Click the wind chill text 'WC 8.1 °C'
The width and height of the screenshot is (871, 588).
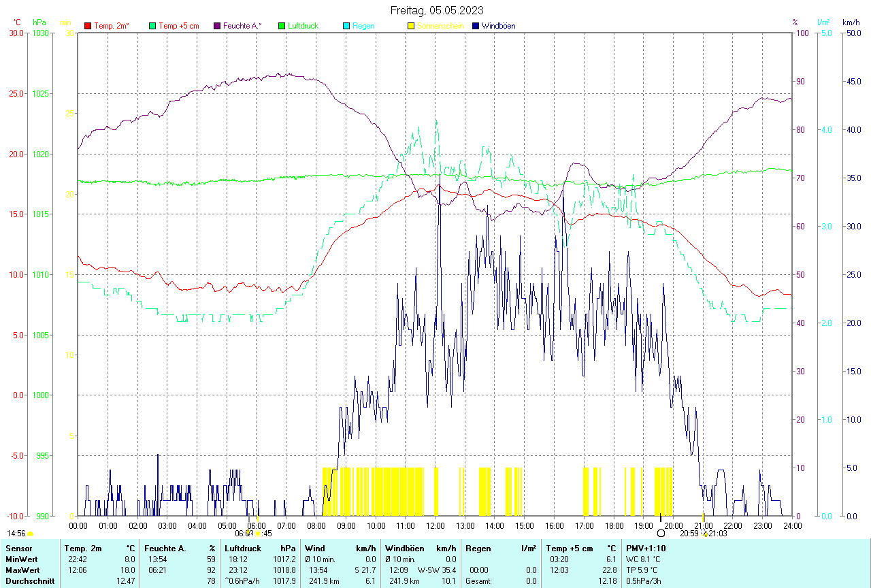click(643, 559)
